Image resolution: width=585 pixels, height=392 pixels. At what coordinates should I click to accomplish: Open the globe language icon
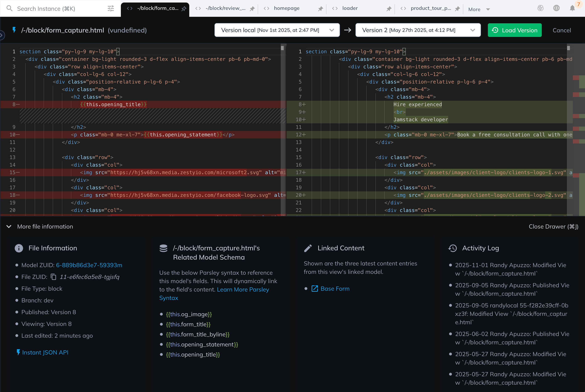pyautogui.click(x=556, y=8)
